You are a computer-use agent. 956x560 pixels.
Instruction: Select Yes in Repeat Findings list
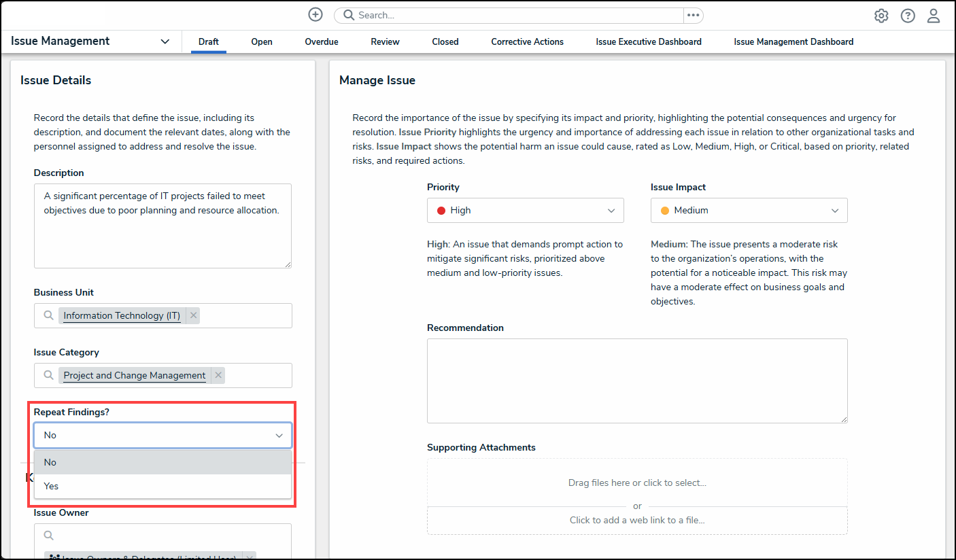click(163, 486)
